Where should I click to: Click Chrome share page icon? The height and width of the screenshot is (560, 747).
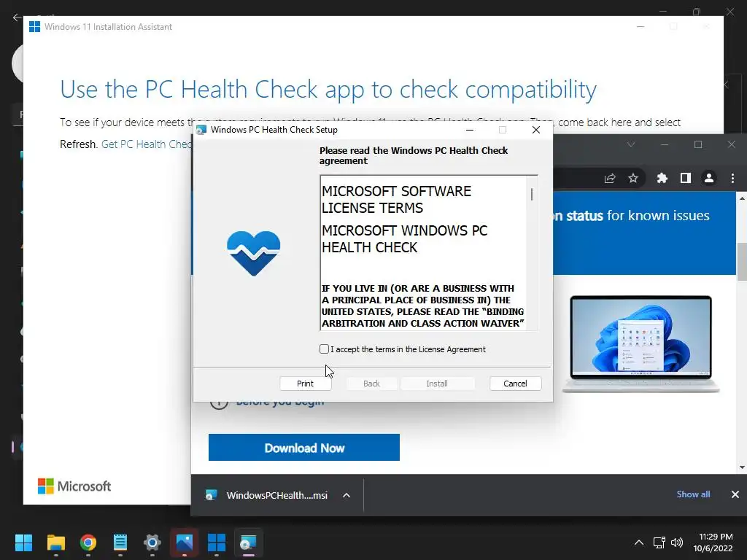(610, 178)
